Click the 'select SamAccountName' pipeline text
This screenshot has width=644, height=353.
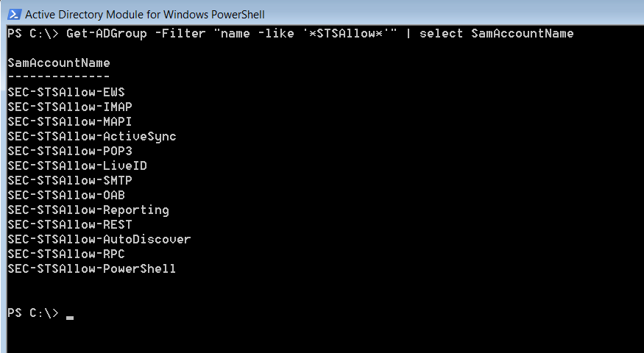tap(497, 33)
